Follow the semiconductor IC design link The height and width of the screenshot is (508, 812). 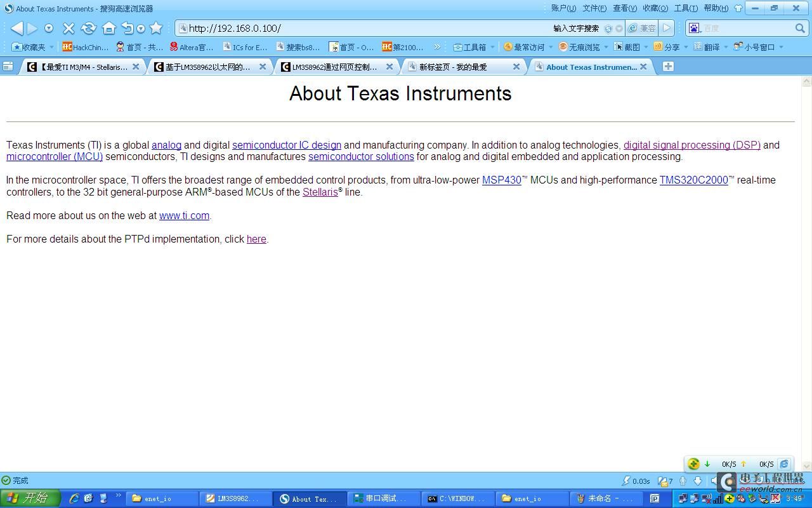click(x=287, y=145)
